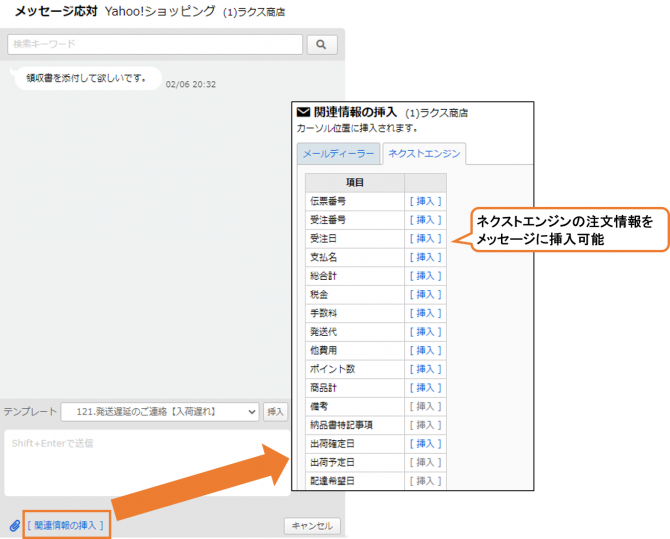Click the Shift+Enter message text area

147,463
